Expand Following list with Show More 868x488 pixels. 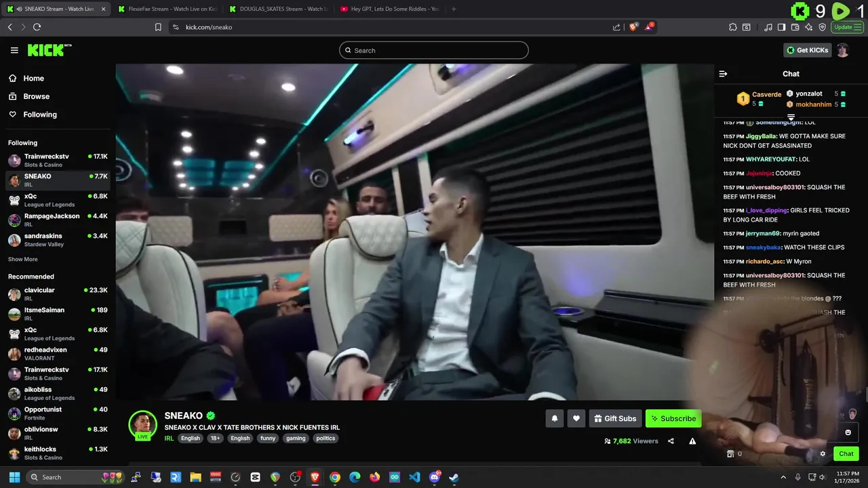[23, 260]
